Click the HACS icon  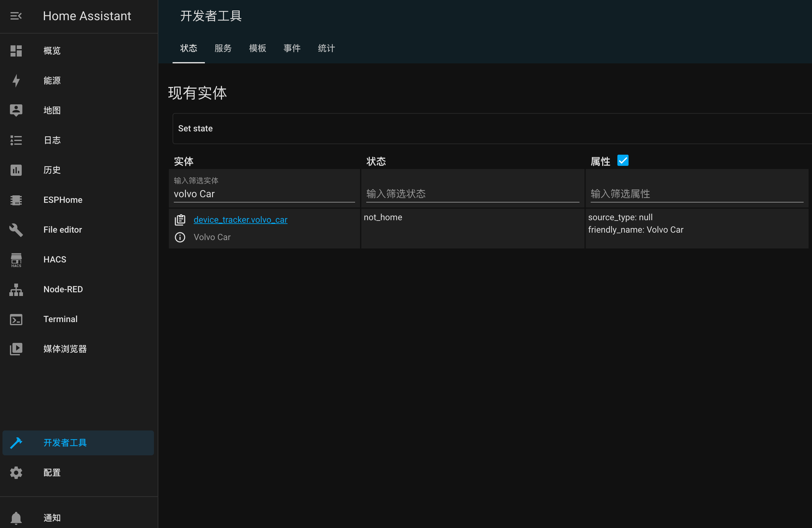(16, 259)
